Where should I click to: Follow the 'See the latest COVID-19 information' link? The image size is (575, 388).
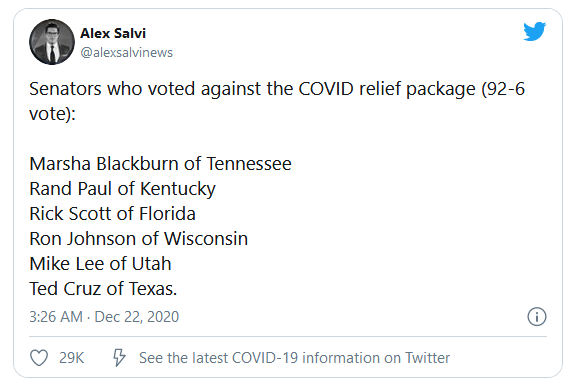pos(294,358)
